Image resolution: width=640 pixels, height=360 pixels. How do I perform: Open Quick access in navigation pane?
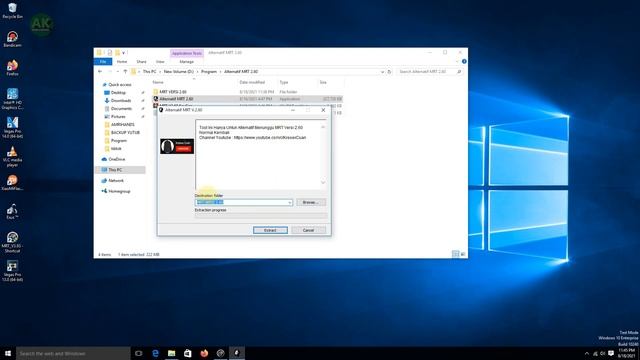[x=120, y=84]
